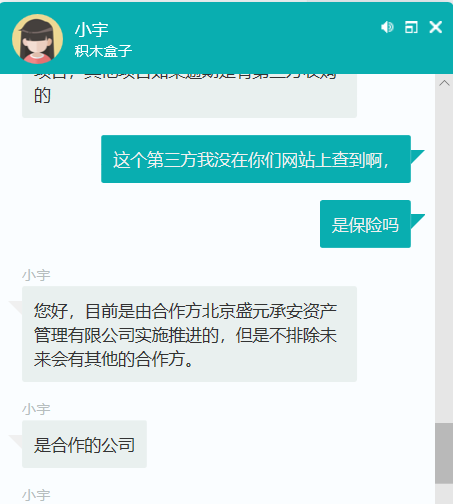453x504 pixels.
Task: Click the bottom-most 小宇 sender label
Action: pos(36,495)
